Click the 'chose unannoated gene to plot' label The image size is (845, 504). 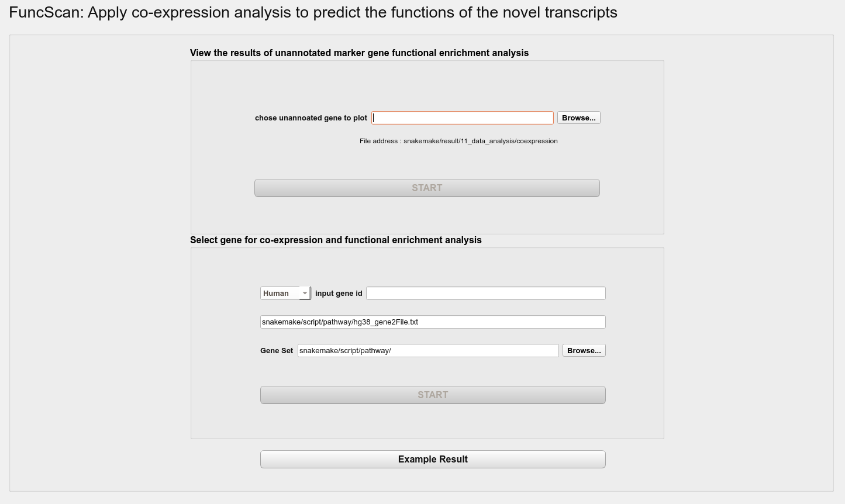[x=311, y=118]
